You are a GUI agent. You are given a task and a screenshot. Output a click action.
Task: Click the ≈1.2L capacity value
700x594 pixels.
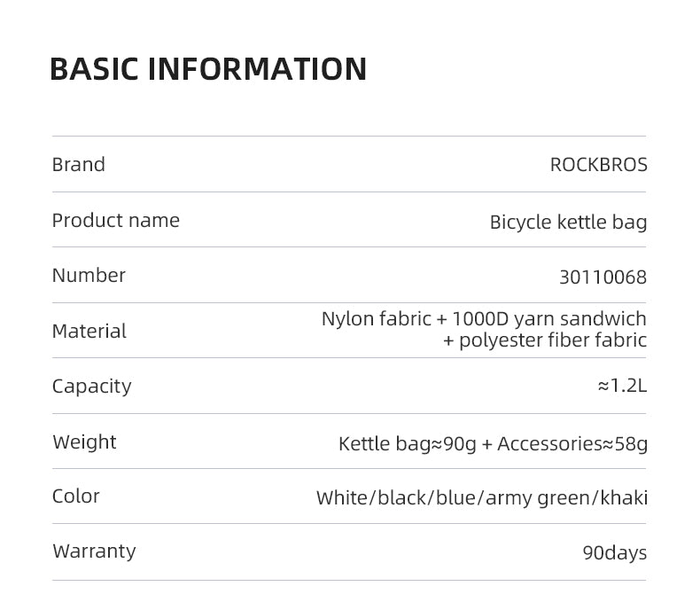(x=622, y=386)
